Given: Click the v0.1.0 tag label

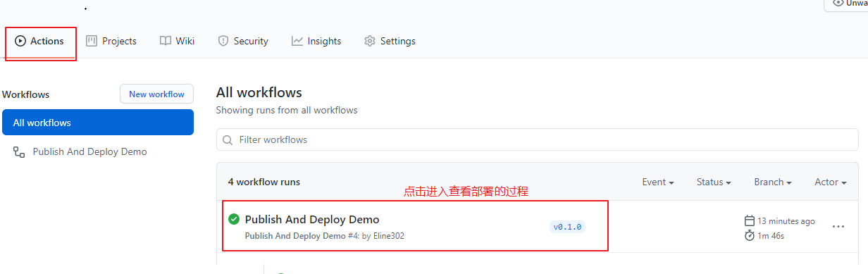Looking at the screenshot, I should click(x=568, y=227).
